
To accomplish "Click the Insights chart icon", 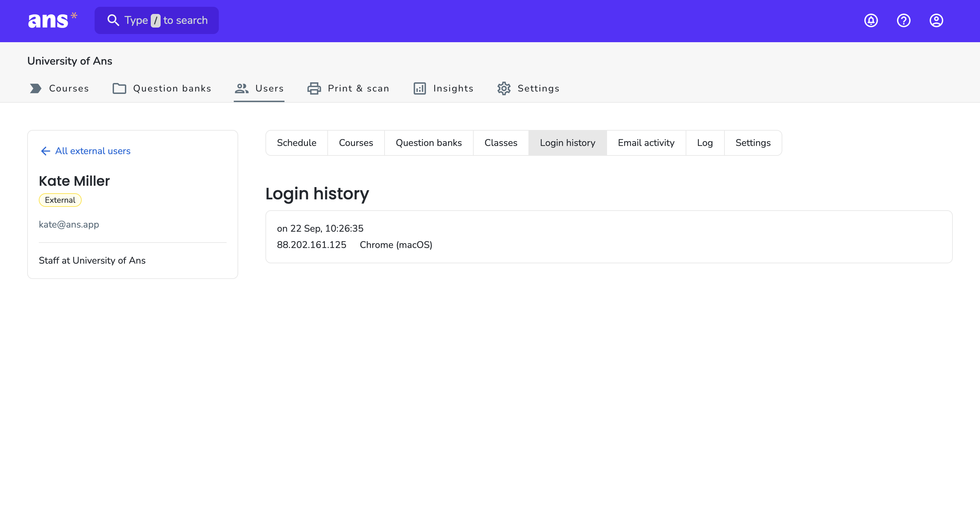I will click(420, 88).
